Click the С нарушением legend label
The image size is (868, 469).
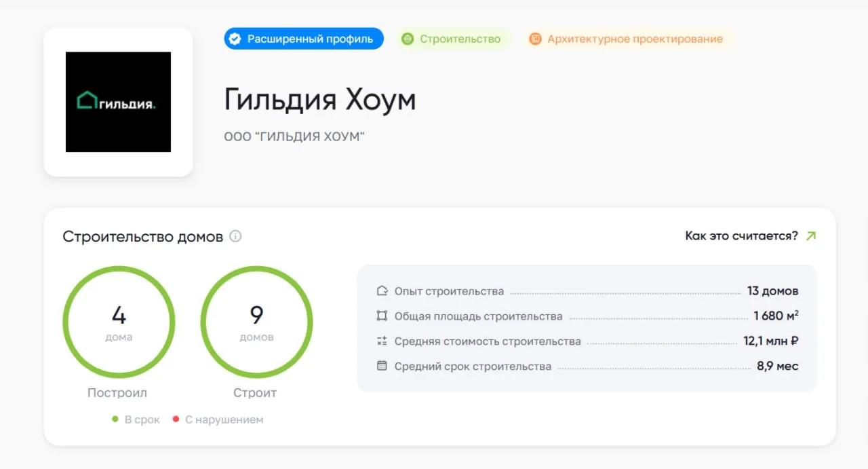click(224, 419)
